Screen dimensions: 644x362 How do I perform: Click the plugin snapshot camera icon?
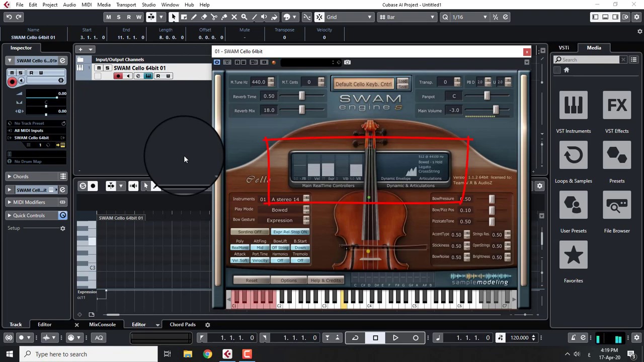[347, 62]
